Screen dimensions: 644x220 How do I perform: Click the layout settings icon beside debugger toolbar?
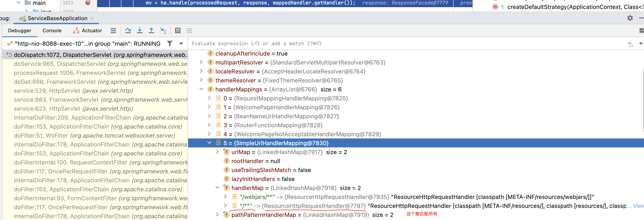641,30
